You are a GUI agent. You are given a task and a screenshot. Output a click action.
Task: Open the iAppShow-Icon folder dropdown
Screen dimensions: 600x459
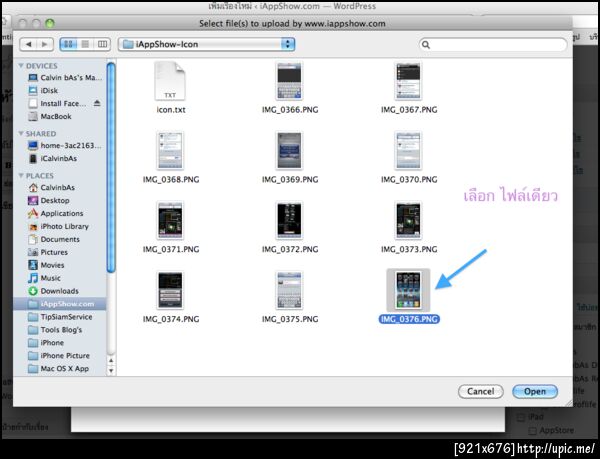point(207,44)
